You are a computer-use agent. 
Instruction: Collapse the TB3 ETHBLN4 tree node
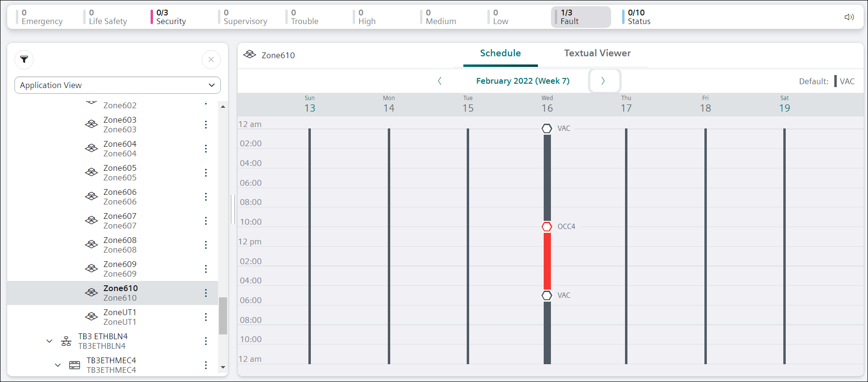point(49,341)
